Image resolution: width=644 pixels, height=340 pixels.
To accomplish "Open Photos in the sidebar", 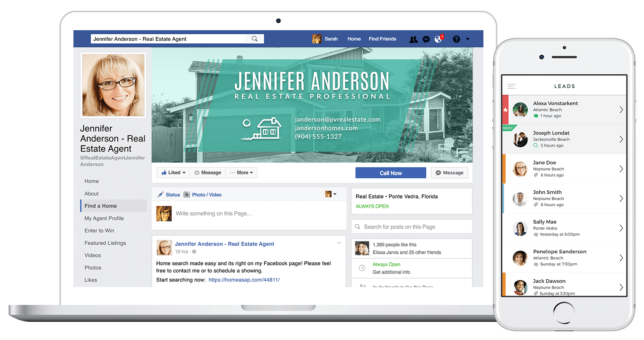I will point(93,268).
